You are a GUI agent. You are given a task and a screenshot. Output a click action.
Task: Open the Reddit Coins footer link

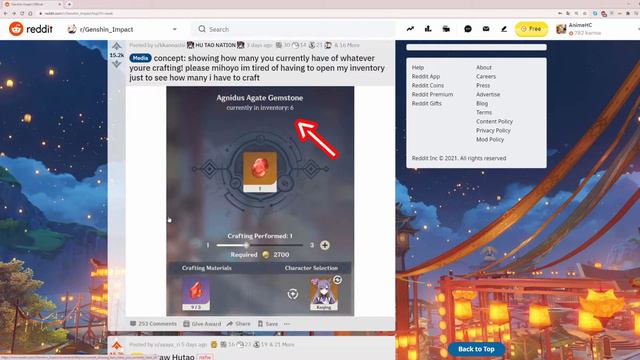427,85
